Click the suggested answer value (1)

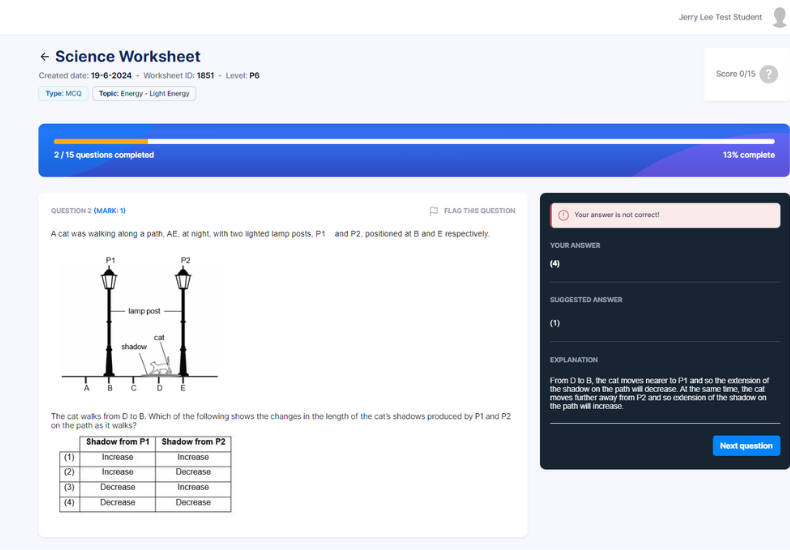click(x=555, y=323)
